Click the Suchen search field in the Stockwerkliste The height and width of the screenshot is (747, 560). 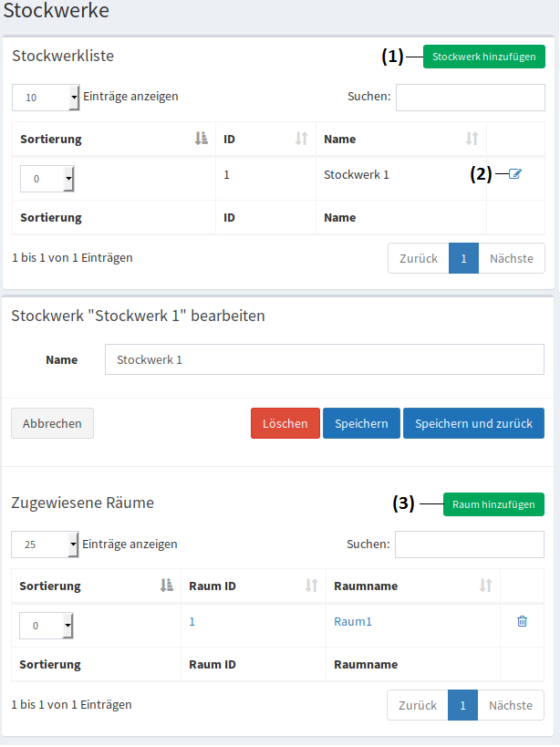[x=470, y=97]
